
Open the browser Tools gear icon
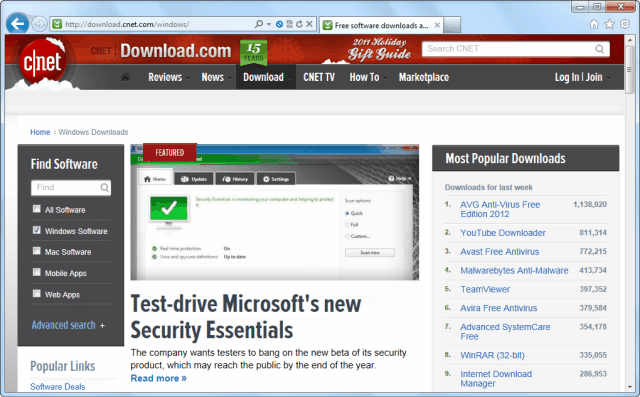coord(625,24)
